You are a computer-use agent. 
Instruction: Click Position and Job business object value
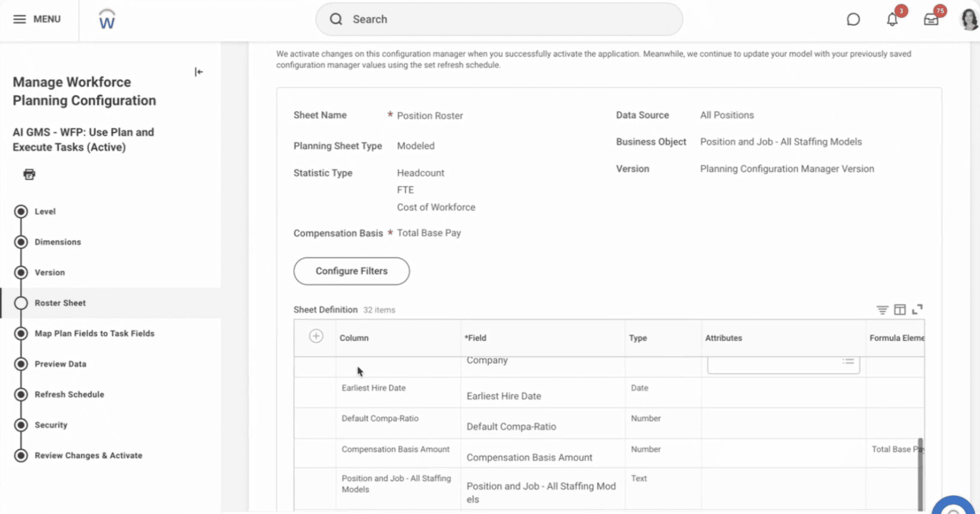(x=781, y=141)
